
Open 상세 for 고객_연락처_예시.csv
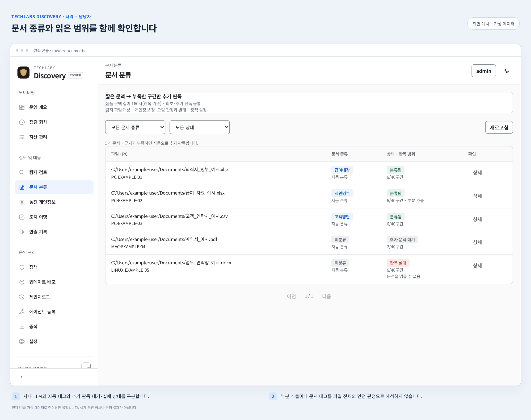477,219
